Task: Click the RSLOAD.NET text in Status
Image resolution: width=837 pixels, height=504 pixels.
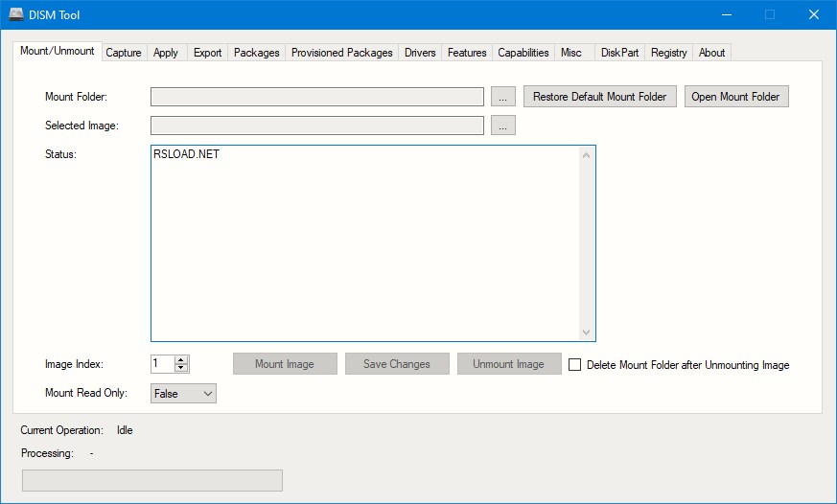Action: (x=186, y=154)
